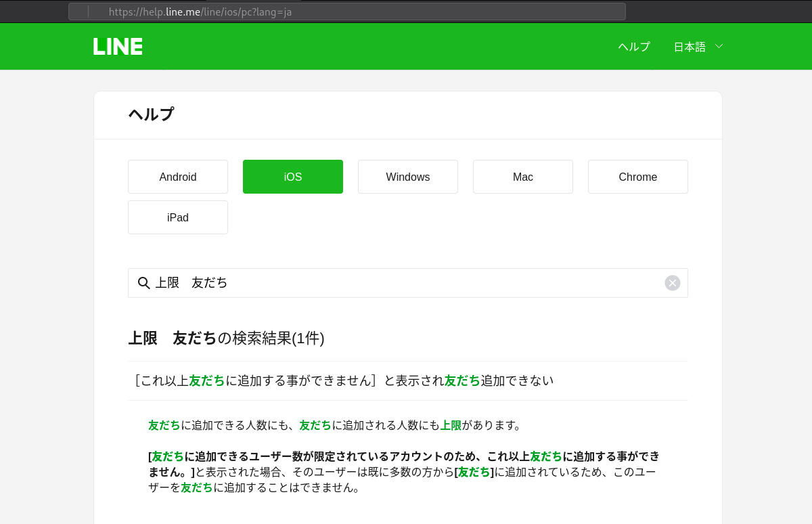This screenshot has width=812, height=524.
Task: Open the 日本語 language dropdown
Action: pos(689,46)
